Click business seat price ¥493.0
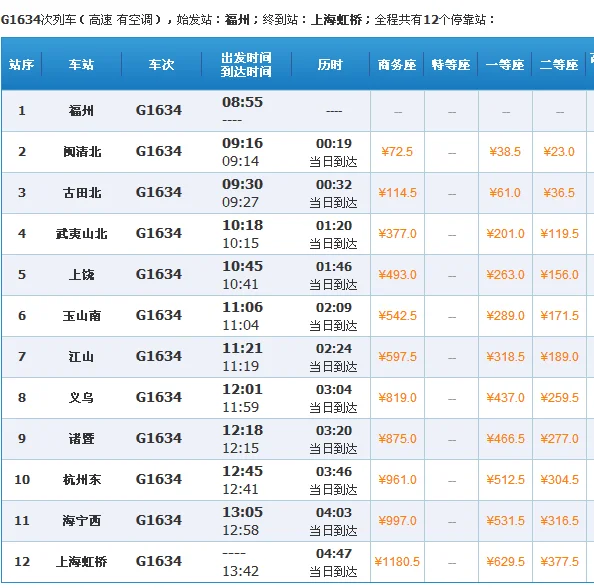This screenshot has width=594, height=588. [397, 274]
